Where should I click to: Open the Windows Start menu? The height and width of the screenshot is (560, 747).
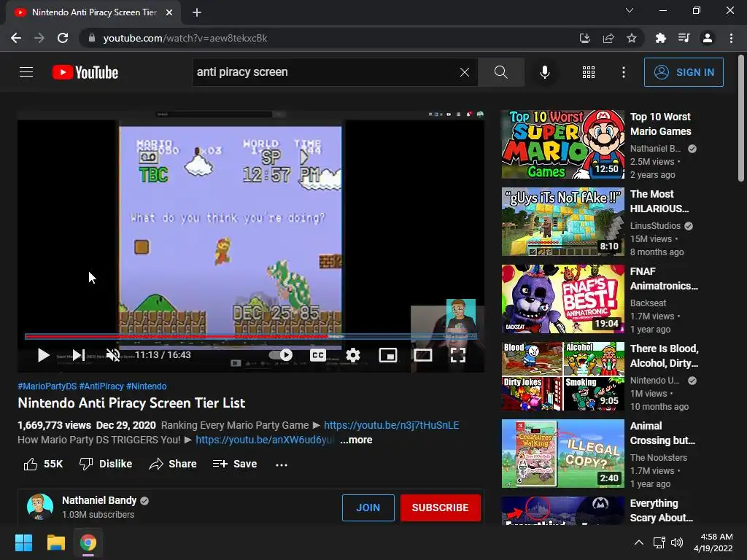coord(23,542)
